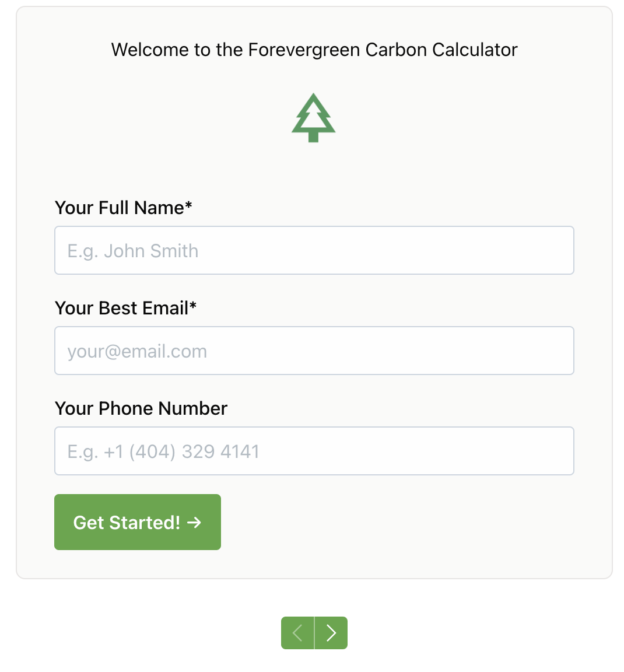Click the "your@email.com" placeholder text

click(137, 351)
